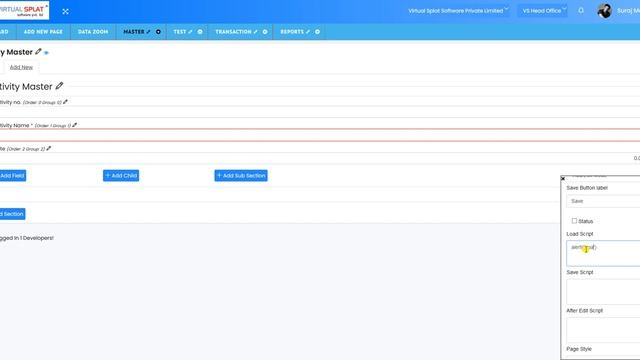Viewport: 640px width, 360px height.
Task: Open the REPORTS menu
Action: click(x=292, y=32)
